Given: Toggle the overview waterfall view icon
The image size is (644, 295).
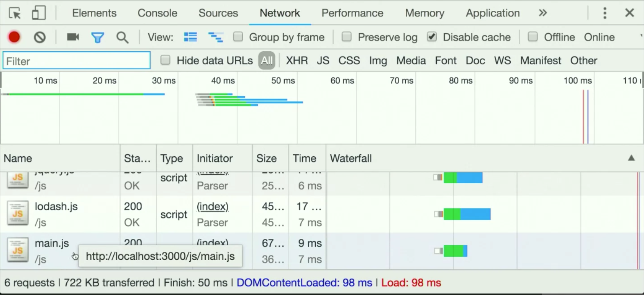Looking at the screenshot, I should [x=215, y=37].
